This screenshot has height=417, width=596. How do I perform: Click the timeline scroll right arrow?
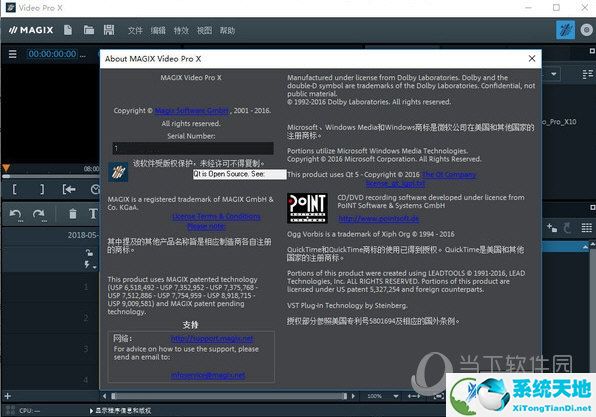tap(353, 396)
